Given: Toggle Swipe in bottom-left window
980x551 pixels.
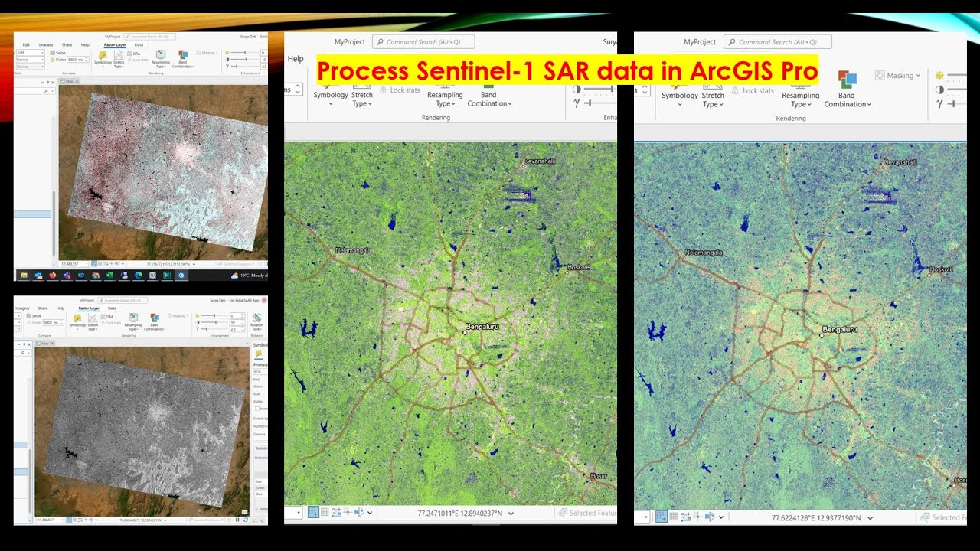Looking at the screenshot, I should (34, 316).
